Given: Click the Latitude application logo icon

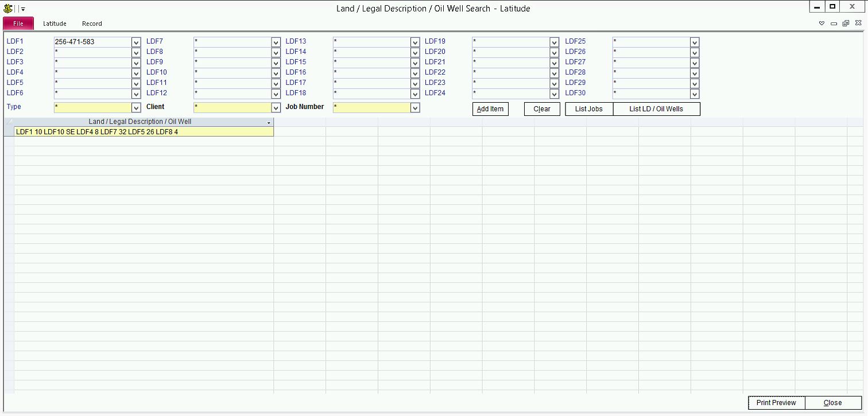Looking at the screenshot, I should (7, 9).
